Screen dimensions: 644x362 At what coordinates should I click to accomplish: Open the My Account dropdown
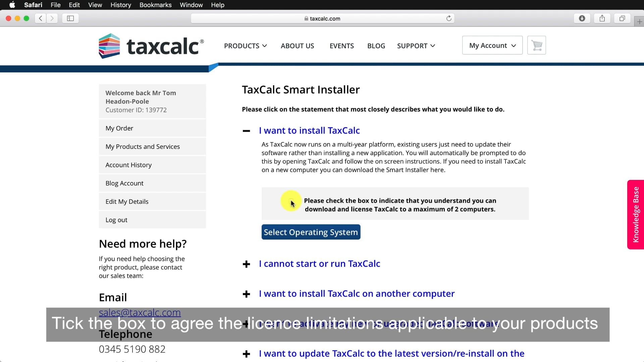click(x=492, y=45)
